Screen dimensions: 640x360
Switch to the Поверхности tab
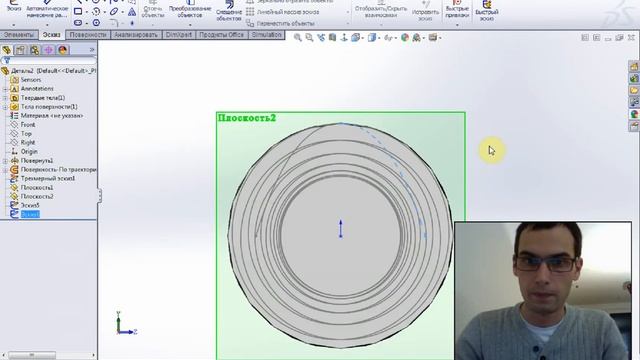point(88,35)
